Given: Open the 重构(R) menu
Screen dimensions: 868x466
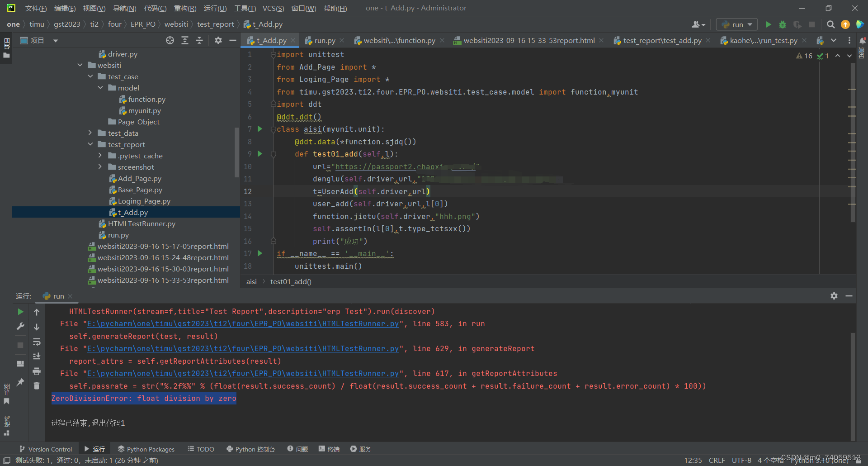Looking at the screenshot, I should pyautogui.click(x=185, y=8).
